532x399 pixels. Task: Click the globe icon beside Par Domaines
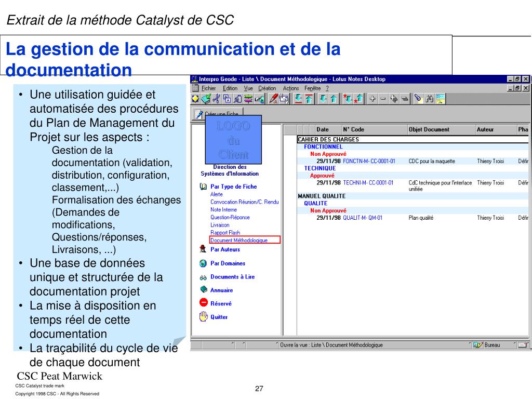[x=203, y=263]
